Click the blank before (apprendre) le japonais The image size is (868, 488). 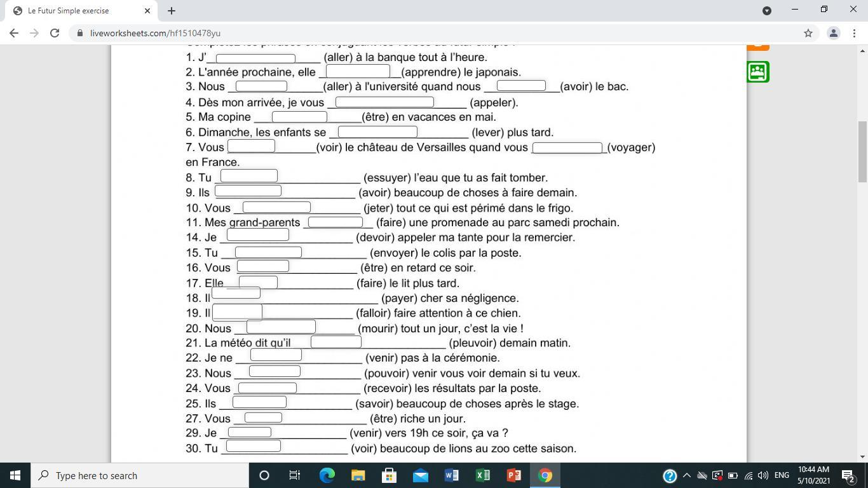click(358, 71)
